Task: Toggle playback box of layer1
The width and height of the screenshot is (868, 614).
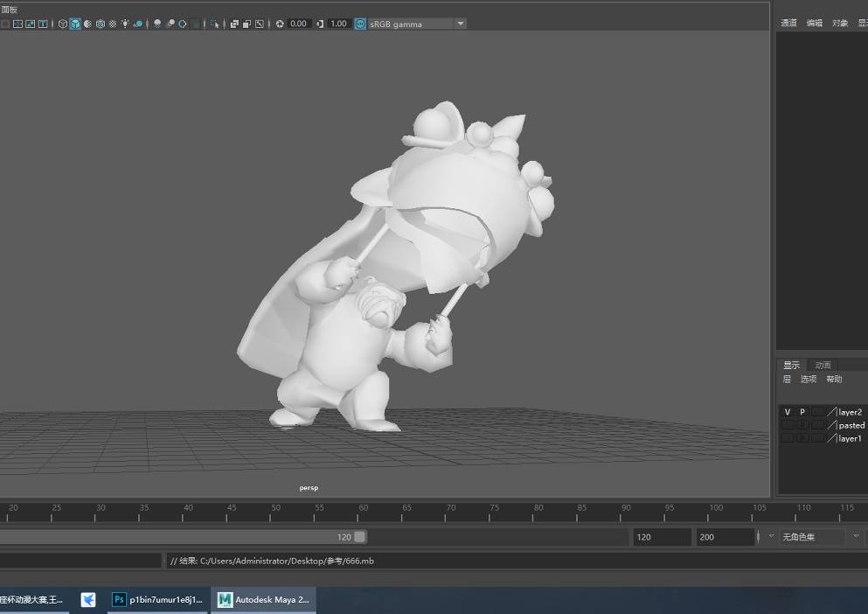Action: pos(802,438)
